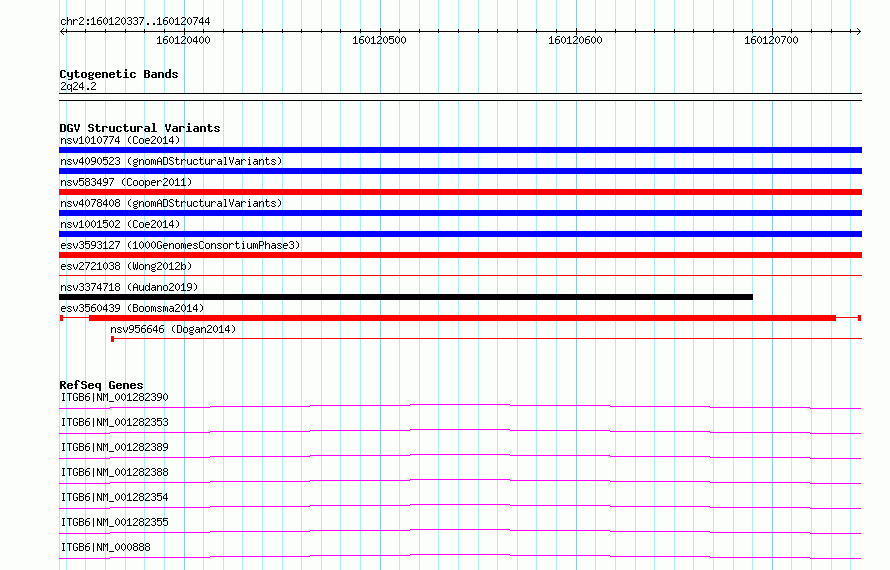
Task: Select the ITGB6|NM_001282355 transcript label
Action: (x=115, y=522)
